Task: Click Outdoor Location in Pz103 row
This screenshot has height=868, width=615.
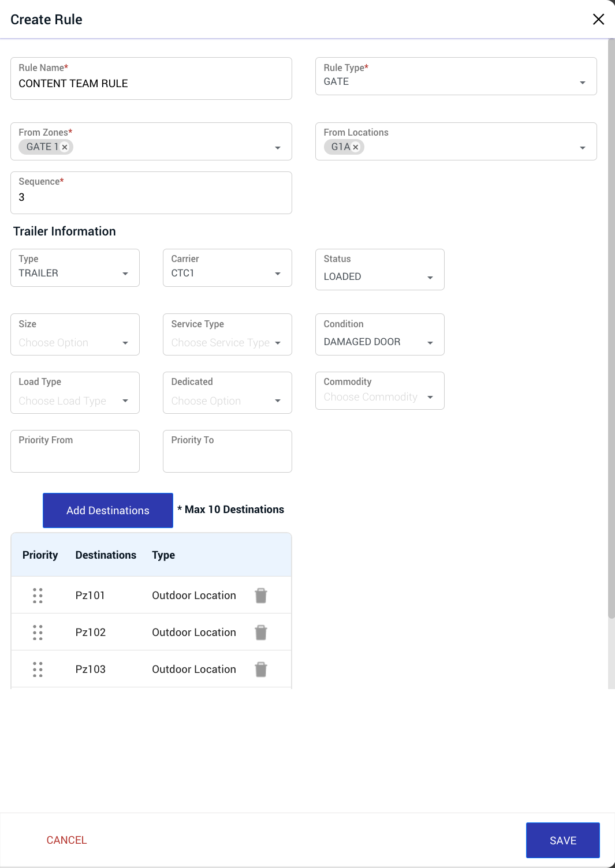Action: click(x=194, y=669)
